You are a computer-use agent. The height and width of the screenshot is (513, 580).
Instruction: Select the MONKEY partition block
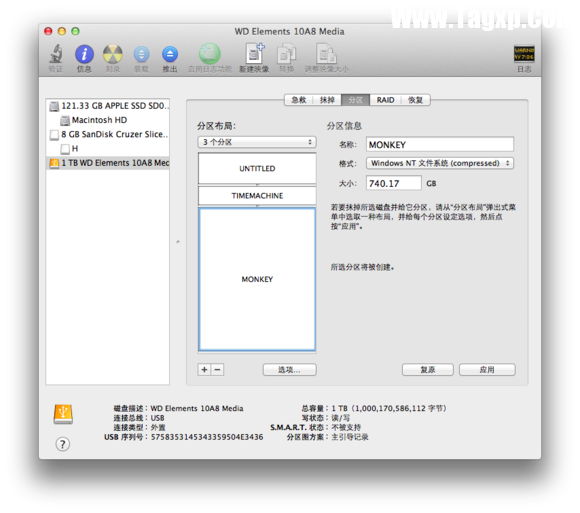click(x=257, y=279)
